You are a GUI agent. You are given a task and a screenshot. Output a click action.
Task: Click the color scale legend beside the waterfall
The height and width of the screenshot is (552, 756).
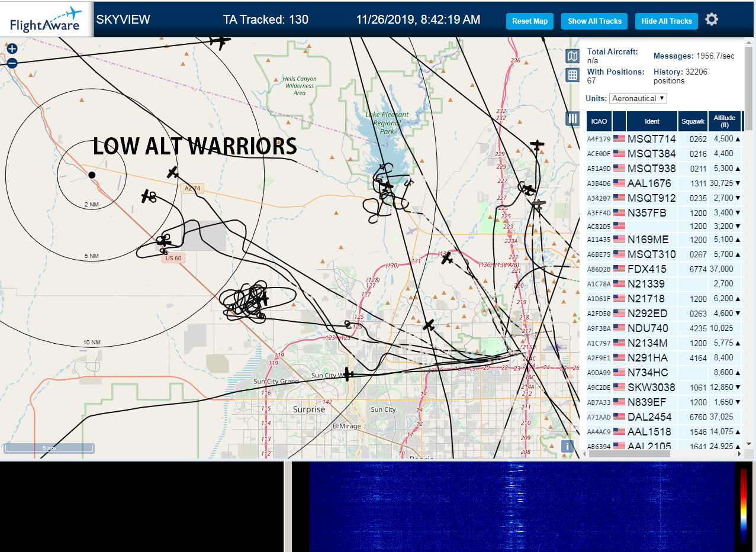tap(744, 506)
